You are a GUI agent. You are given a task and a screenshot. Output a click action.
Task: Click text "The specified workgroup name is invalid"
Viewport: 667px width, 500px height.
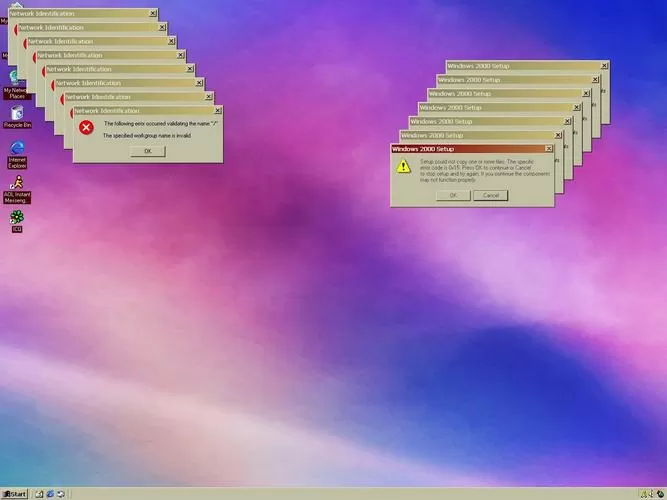click(147, 136)
